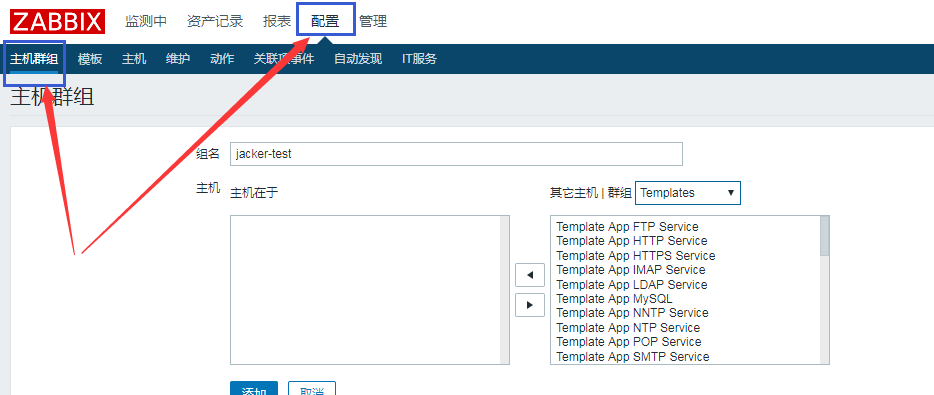Switch to IT服务 submenu tab

[x=419, y=59]
